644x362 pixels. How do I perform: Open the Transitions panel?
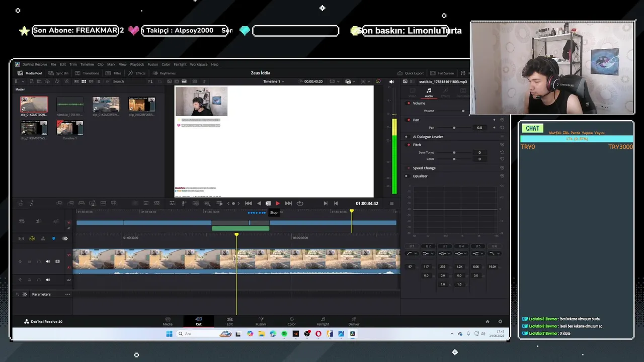[x=87, y=73]
